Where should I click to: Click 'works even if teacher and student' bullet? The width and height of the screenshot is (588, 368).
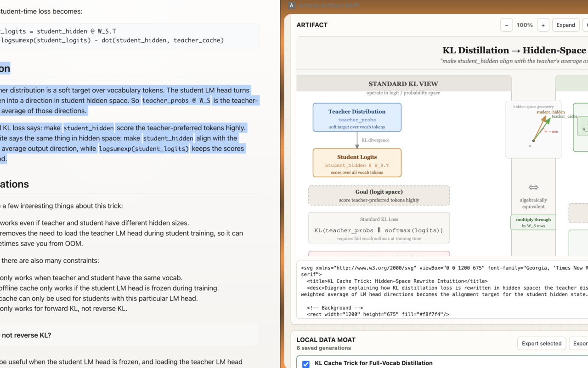point(94,223)
